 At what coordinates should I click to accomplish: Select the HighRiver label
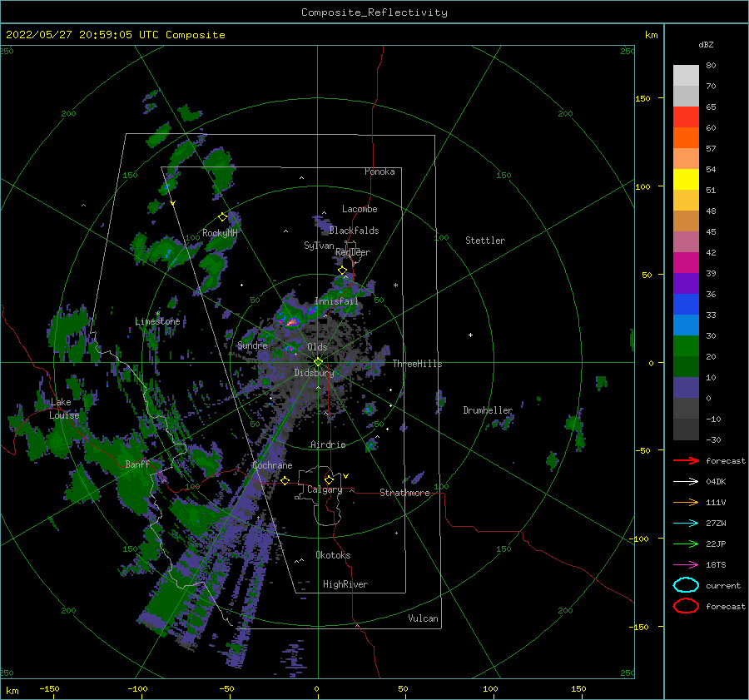pos(345,584)
